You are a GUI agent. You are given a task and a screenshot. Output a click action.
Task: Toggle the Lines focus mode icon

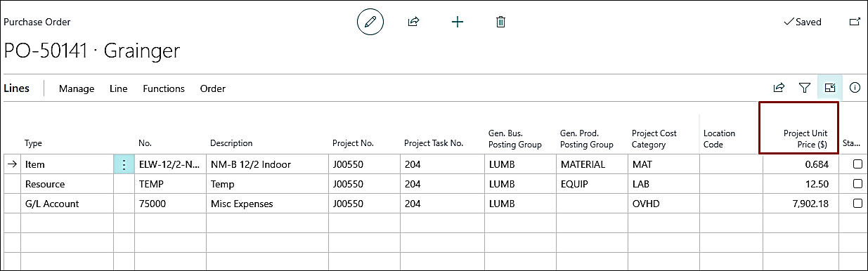point(830,88)
